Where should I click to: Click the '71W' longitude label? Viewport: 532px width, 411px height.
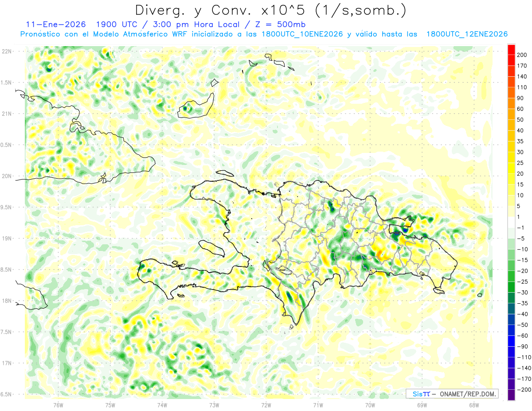tap(318, 404)
